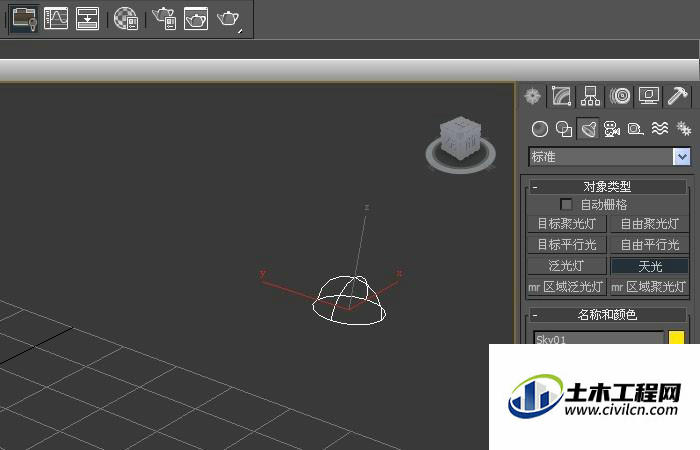Open the Curve Editor

pos(56,19)
